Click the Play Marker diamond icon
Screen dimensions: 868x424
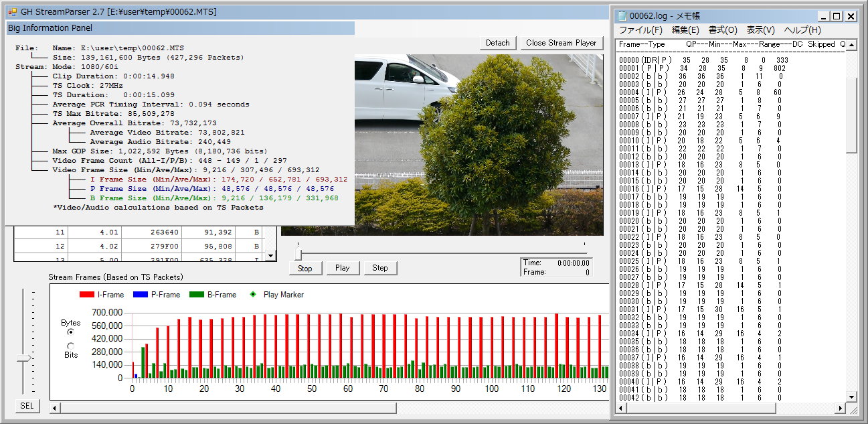click(x=252, y=295)
